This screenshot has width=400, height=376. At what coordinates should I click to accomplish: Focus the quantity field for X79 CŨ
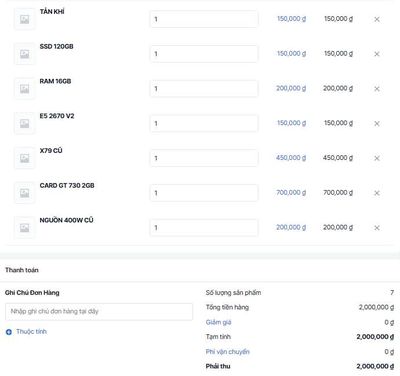pos(204,158)
